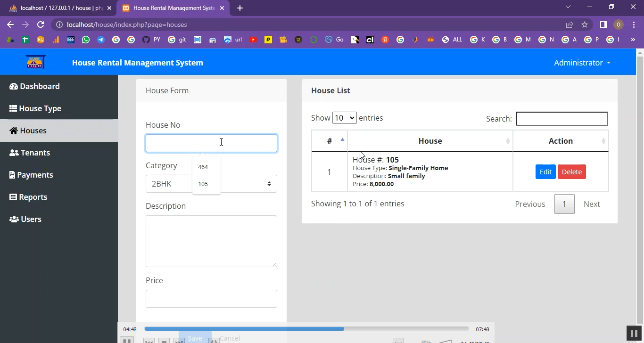Switch to the localhost phpMyAdmin tab
The height and width of the screenshot is (343, 644).
[x=57, y=8]
